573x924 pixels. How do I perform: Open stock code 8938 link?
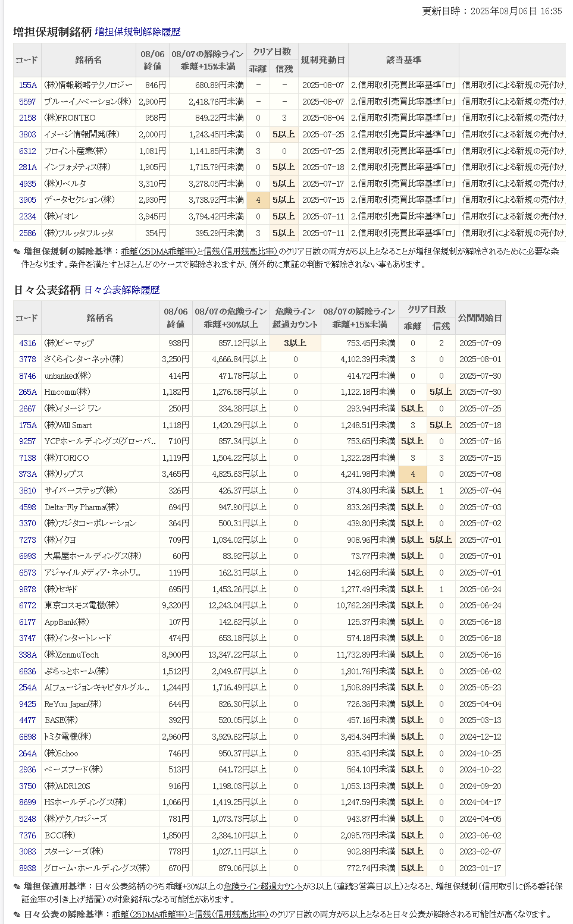pyautogui.click(x=27, y=868)
